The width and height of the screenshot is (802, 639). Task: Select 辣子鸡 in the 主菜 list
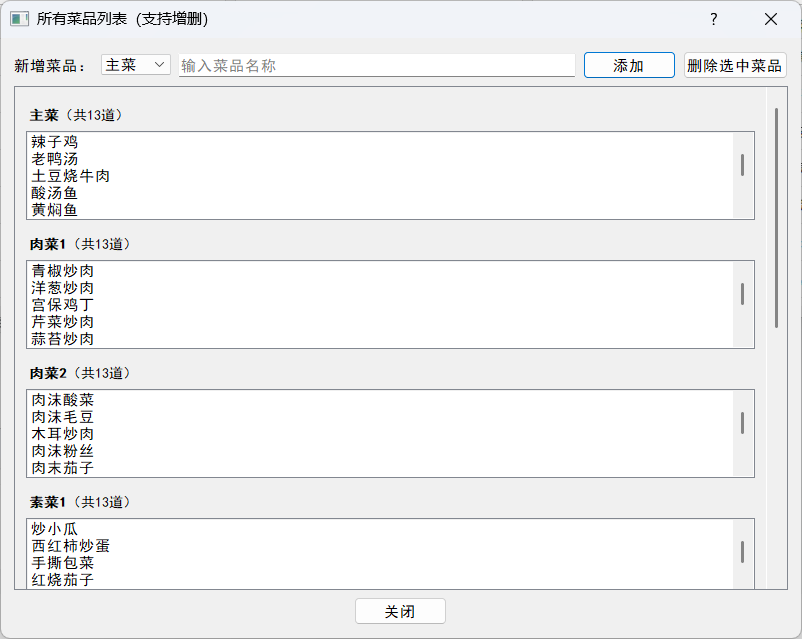click(54, 142)
